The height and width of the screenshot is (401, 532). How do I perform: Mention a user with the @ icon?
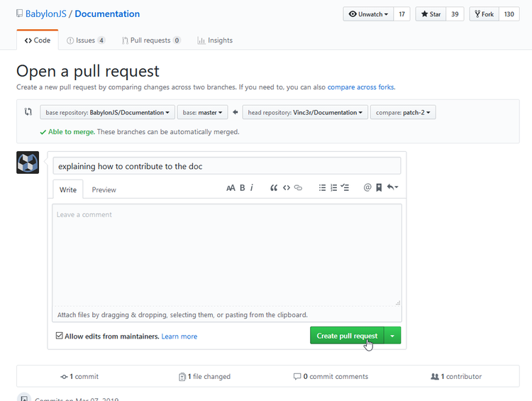pyautogui.click(x=367, y=187)
